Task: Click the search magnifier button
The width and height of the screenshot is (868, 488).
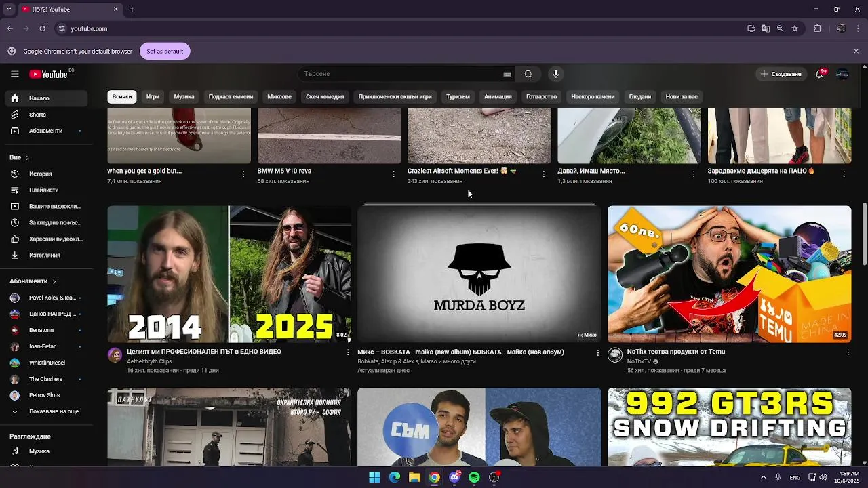Action: (x=528, y=74)
